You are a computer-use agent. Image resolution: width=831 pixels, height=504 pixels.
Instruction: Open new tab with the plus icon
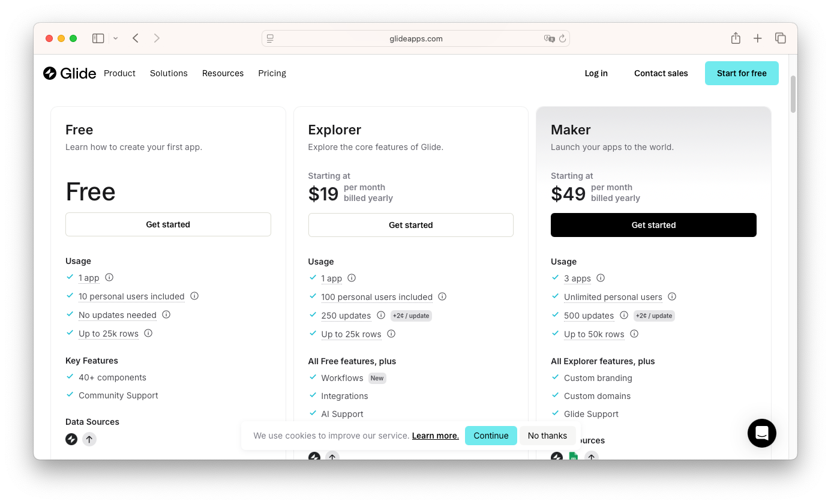tap(758, 38)
